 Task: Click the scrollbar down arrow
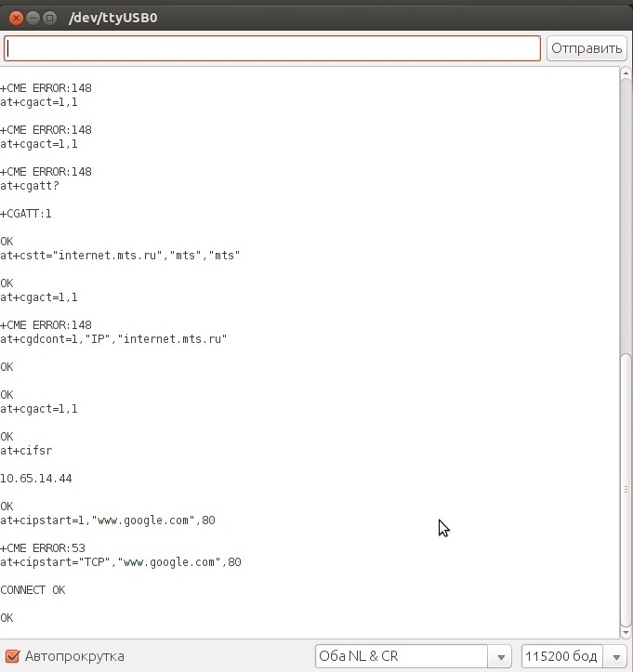(x=626, y=629)
